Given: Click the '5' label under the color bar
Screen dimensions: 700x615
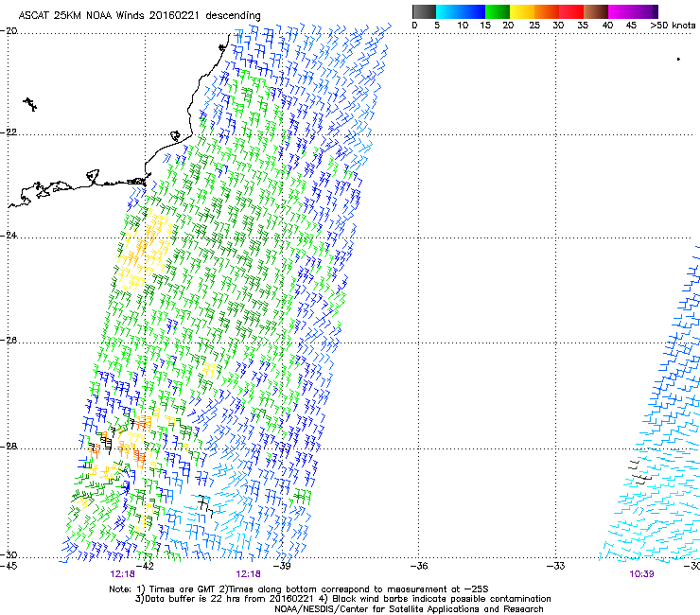Looking at the screenshot, I should pyautogui.click(x=437, y=26).
